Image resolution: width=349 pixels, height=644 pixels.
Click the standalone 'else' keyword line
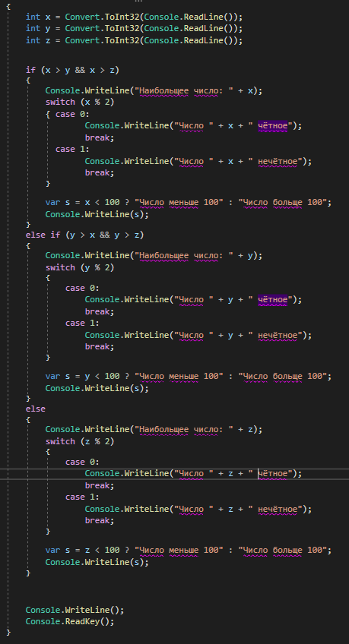click(35, 409)
